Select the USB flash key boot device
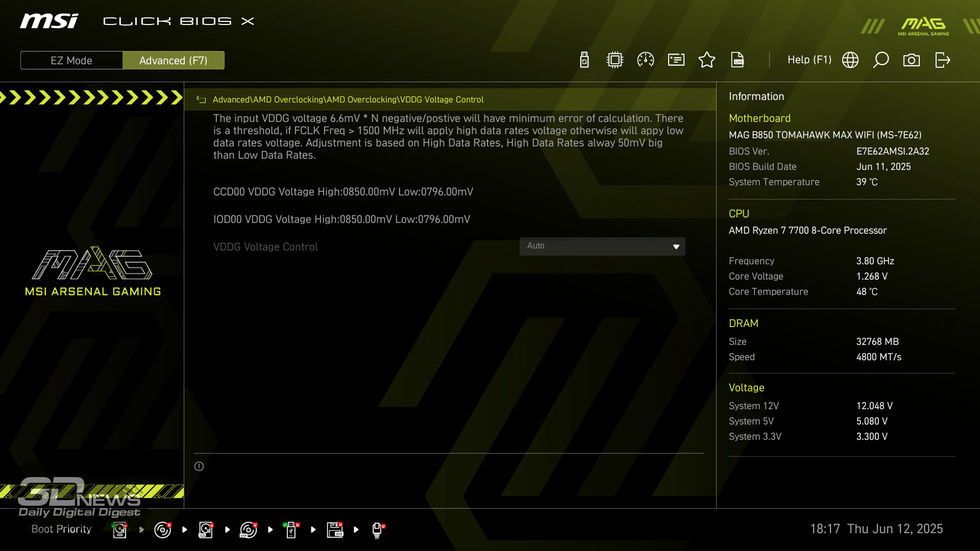The image size is (980, 551). [291, 530]
